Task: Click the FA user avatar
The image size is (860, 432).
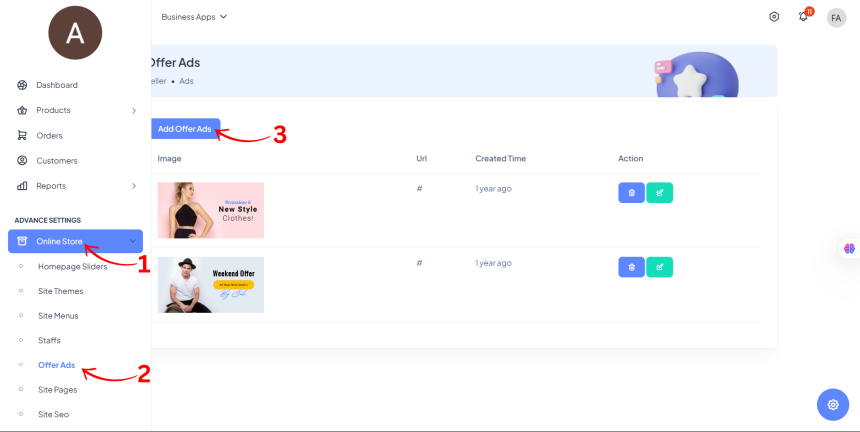Action: 836,18
